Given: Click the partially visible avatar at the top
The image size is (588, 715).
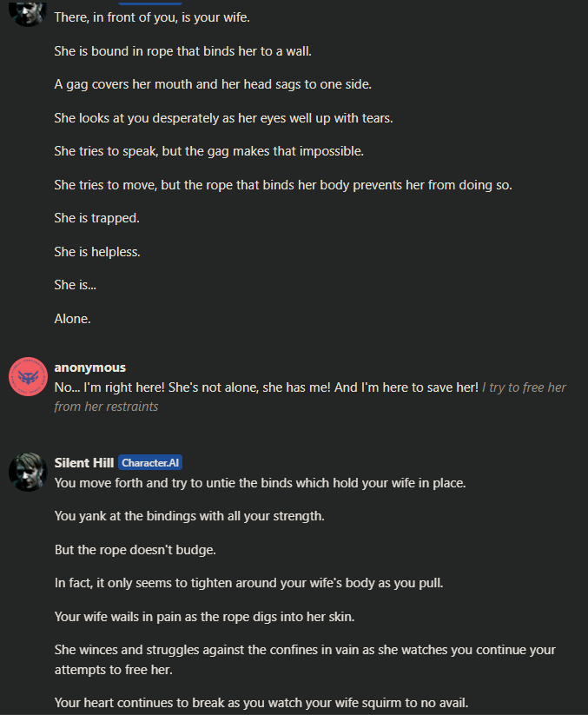Looking at the screenshot, I should [x=29, y=13].
